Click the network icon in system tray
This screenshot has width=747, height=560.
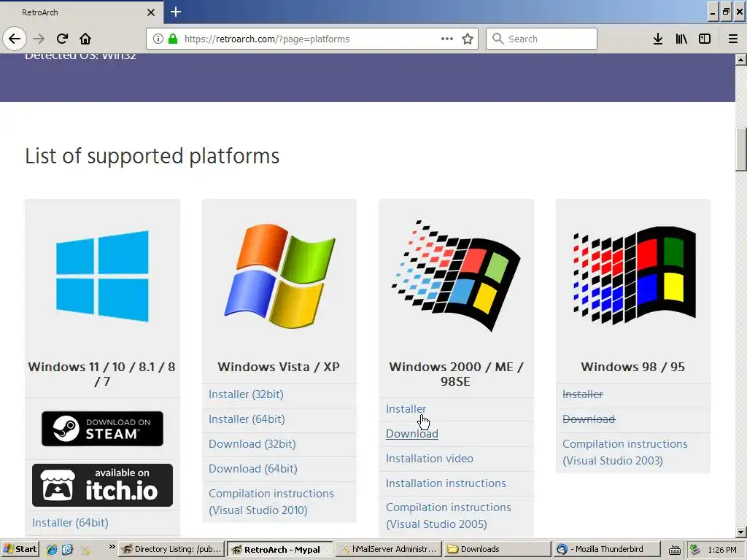point(694,550)
